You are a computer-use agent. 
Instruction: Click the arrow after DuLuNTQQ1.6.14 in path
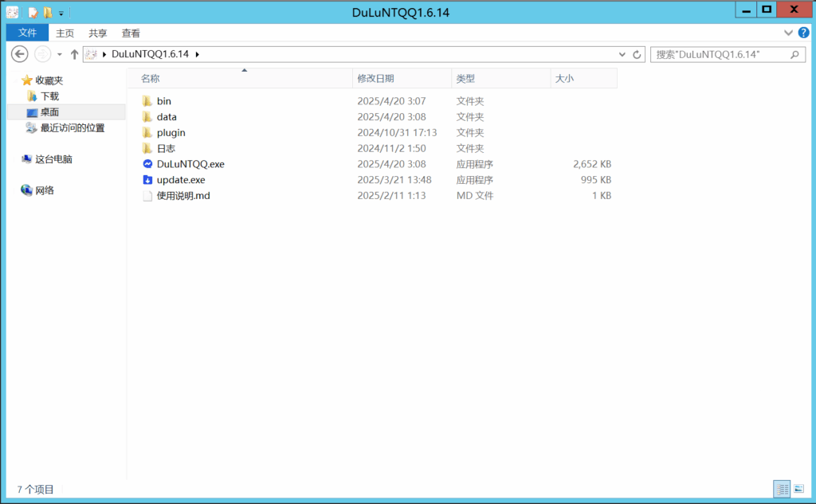pos(198,54)
